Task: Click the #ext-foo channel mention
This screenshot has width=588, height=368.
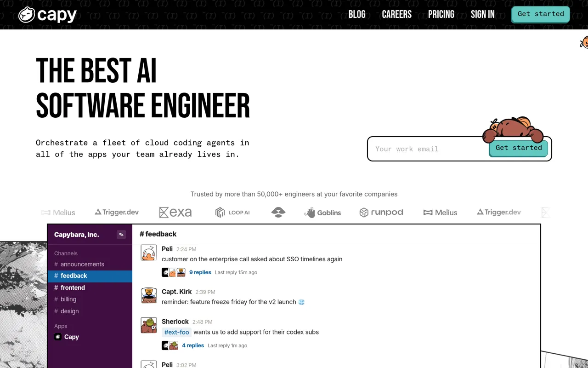Action: [x=177, y=332]
